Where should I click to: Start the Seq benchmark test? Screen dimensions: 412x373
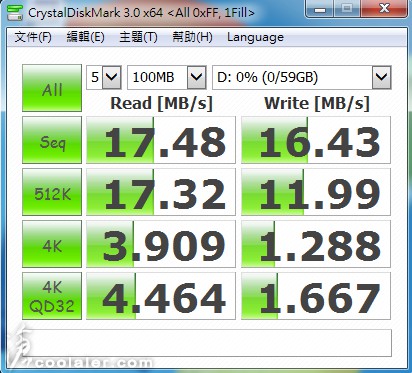coord(52,140)
